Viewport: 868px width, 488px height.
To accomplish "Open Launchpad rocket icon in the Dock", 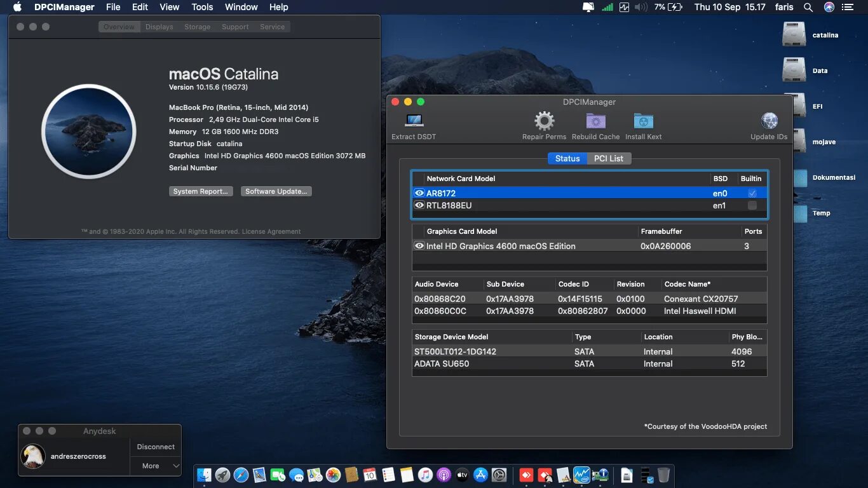I will click(x=222, y=475).
